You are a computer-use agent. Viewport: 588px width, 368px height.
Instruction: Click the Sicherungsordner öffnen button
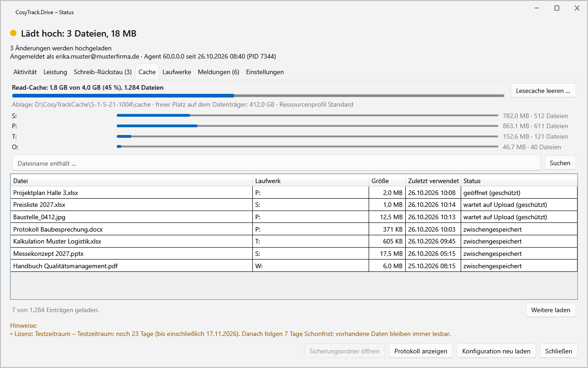[x=344, y=351]
